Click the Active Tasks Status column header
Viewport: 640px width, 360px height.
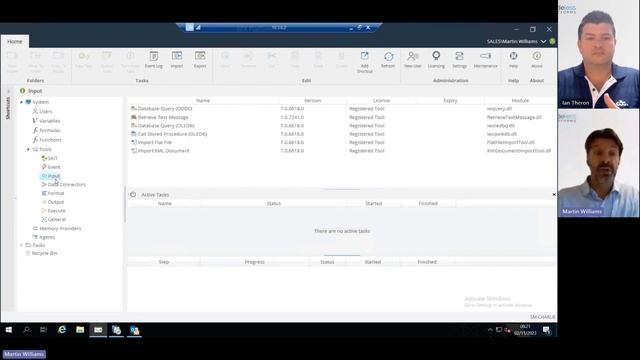273,203
